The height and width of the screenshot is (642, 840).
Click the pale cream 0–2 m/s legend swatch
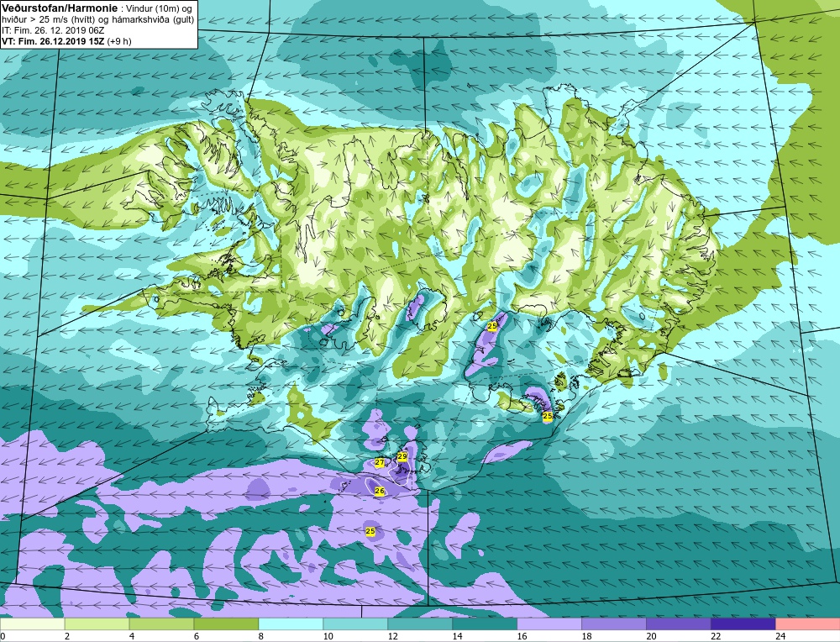coord(32,624)
